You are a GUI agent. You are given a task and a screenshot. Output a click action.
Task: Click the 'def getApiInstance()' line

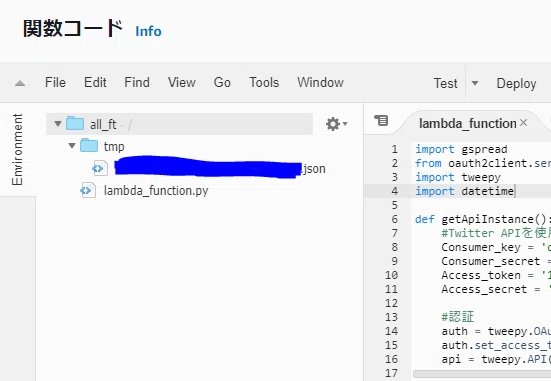(483, 219)
